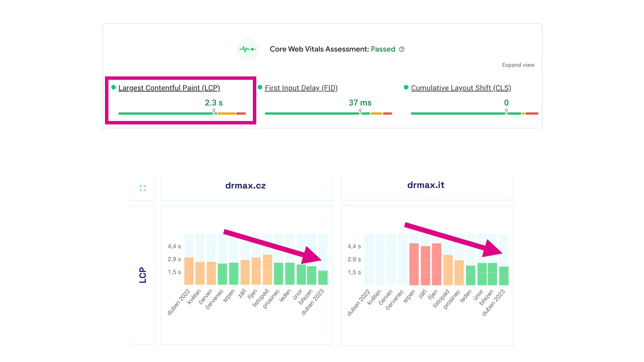Viewport: 644px width, 362px height.
Task: Expand view of Core Web Vitals
Action: point(518,65)
